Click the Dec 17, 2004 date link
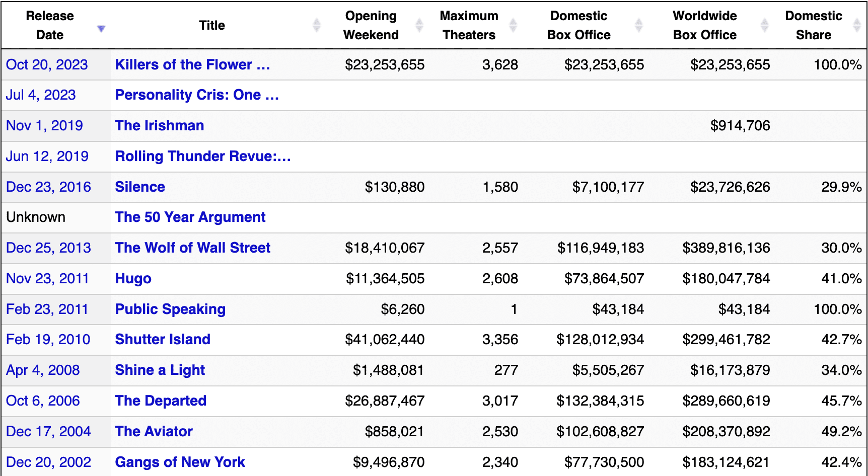 coord(48,431)
